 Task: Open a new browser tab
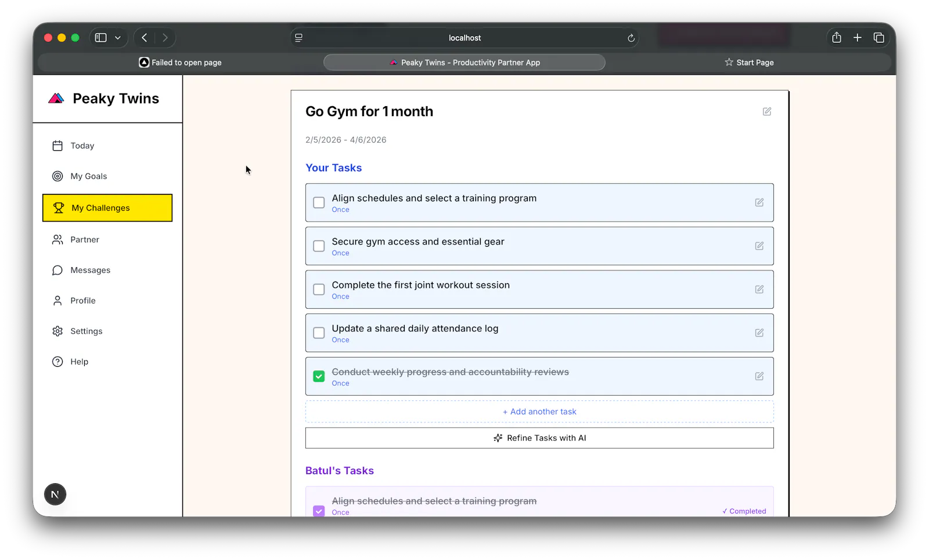click(x=857, y=38)
